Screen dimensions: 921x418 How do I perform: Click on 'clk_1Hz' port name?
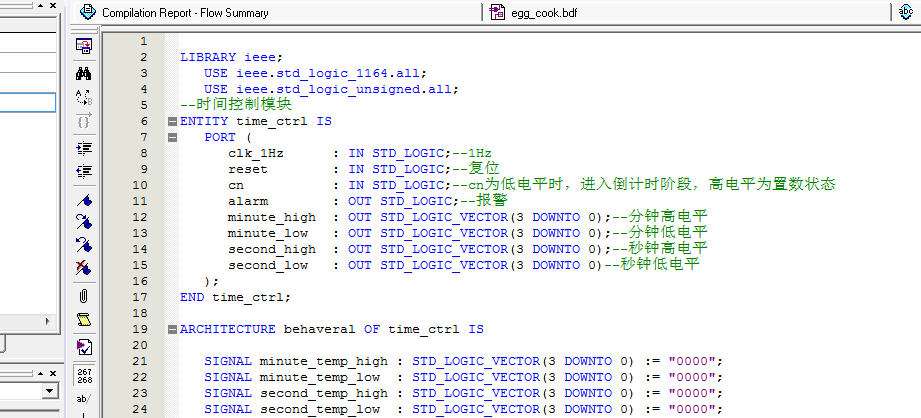click(x=256, y=153)
